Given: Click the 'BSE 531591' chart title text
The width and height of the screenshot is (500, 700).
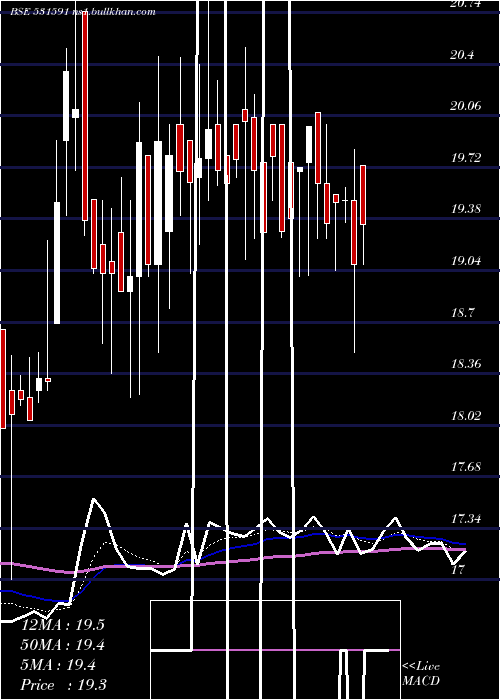Looking at the screenshot, I should tap(40, 12).
